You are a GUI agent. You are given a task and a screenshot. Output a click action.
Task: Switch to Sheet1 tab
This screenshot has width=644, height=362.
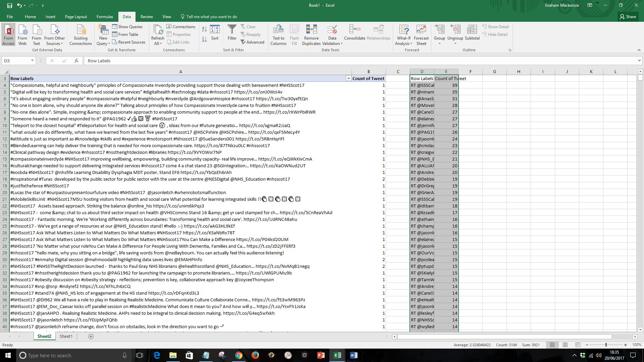(x=66, y=336)
